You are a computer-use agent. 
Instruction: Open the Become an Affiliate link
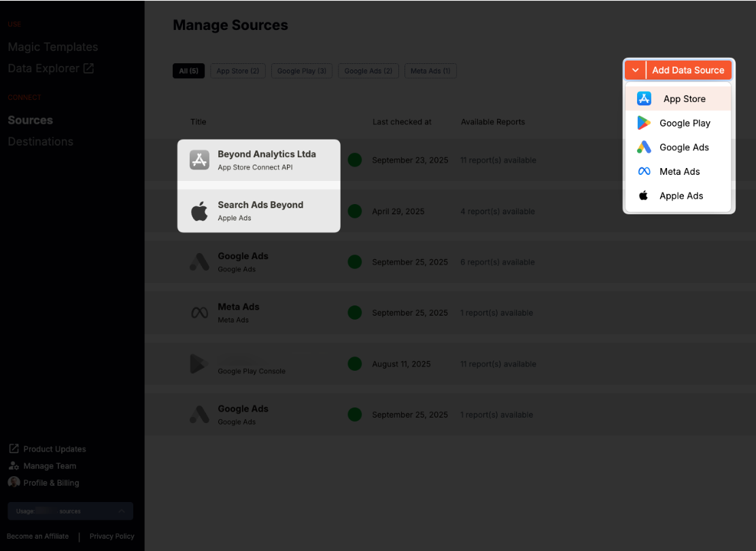click(37, 536)
